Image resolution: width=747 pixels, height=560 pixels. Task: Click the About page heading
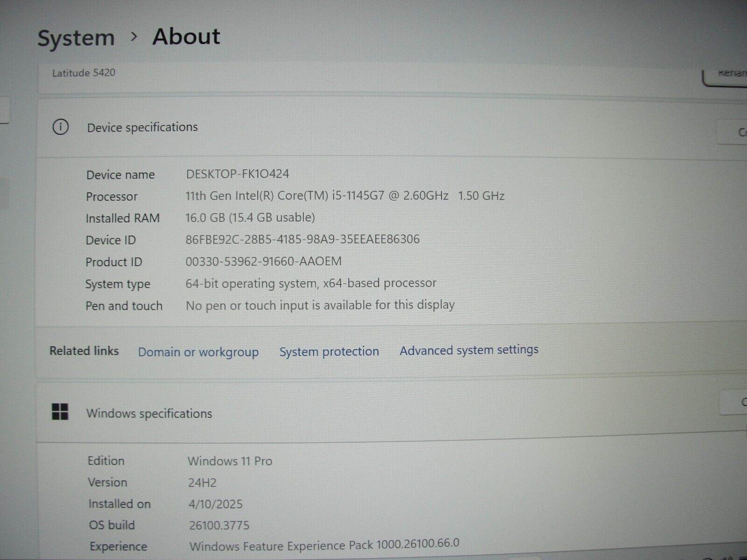186,36
